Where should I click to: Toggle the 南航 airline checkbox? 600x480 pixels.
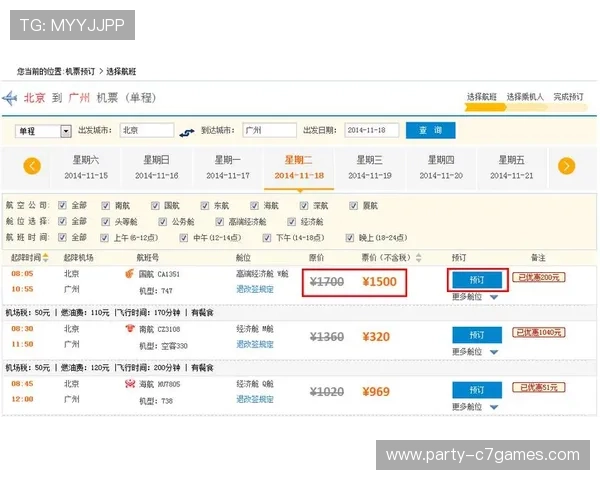tap(106, 206)
